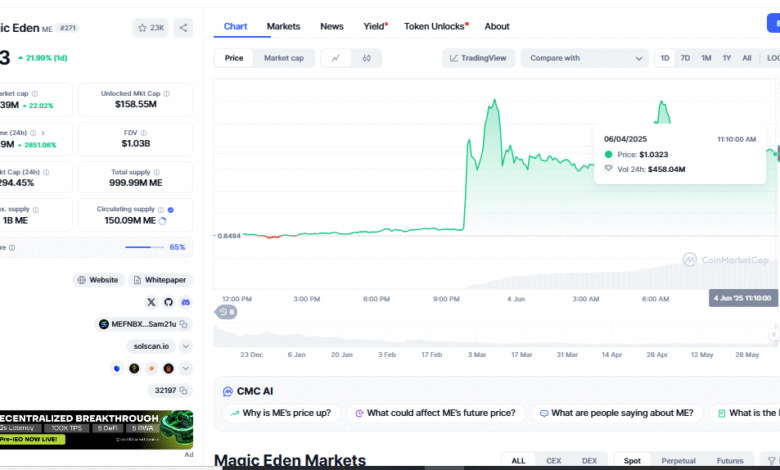Click the 150.09M ME circulating supply value
Viewport: 780px width, 470px height.
pos(130,220)
